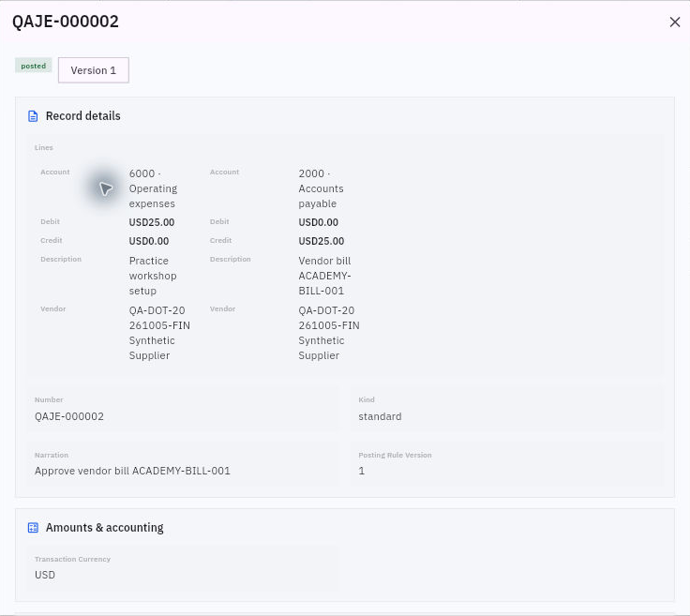
Task: Click the Amounts & accounting calculator icon
Action: click(33, 527)
